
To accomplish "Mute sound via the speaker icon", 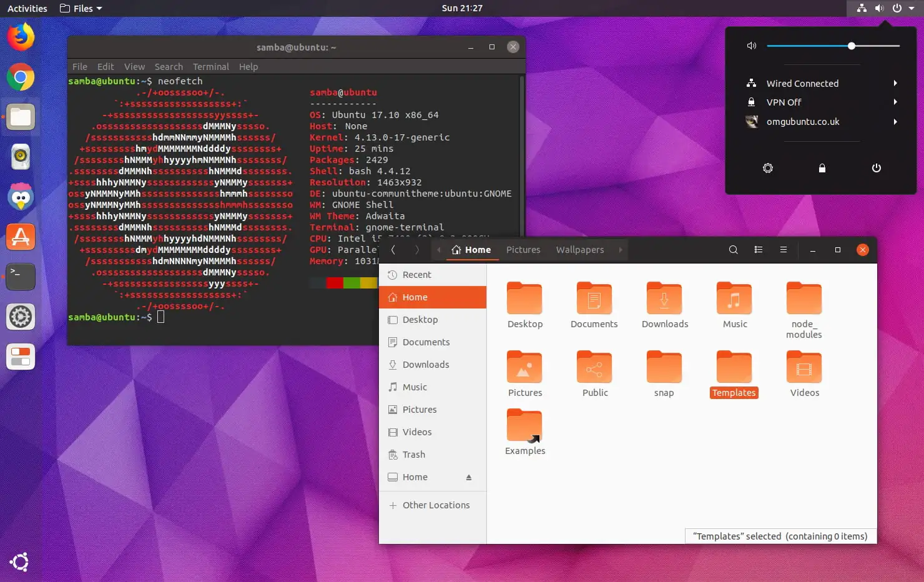I will (x=751, y=46).
